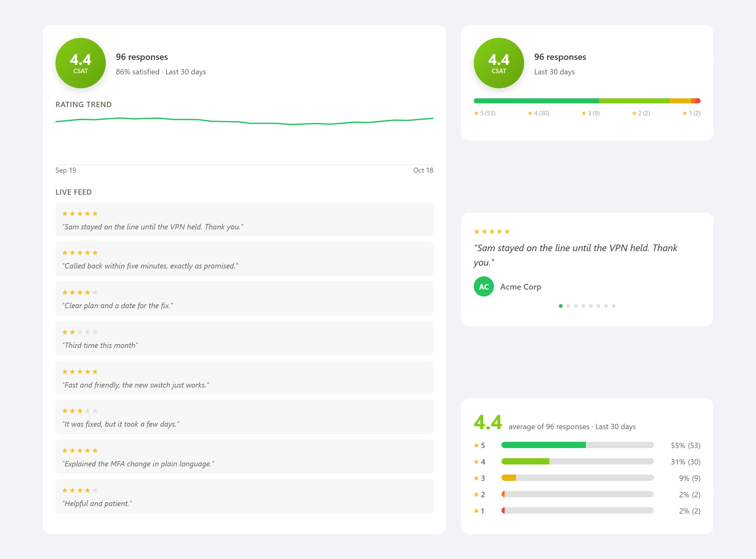Screen dimensions: 756x559
Task: Click "96 responses" above the Rating Trend
Action: [x=142, y=57]
